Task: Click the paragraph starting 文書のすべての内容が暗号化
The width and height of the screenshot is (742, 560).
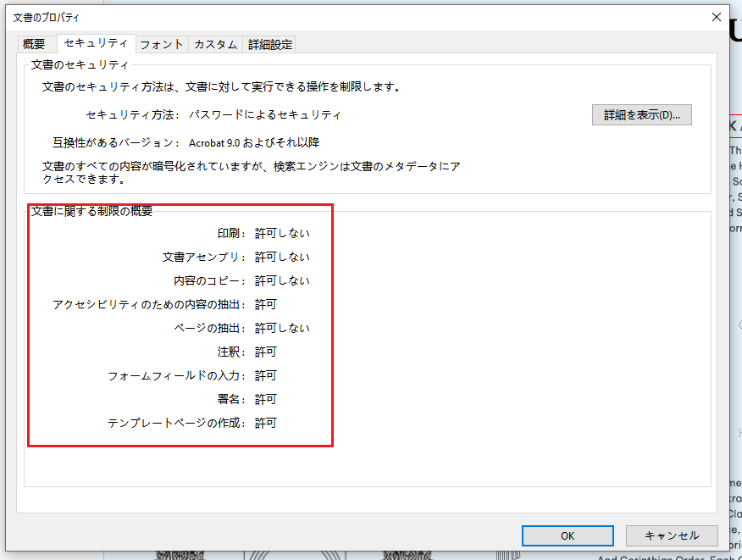Action: [x=252, y=173]
